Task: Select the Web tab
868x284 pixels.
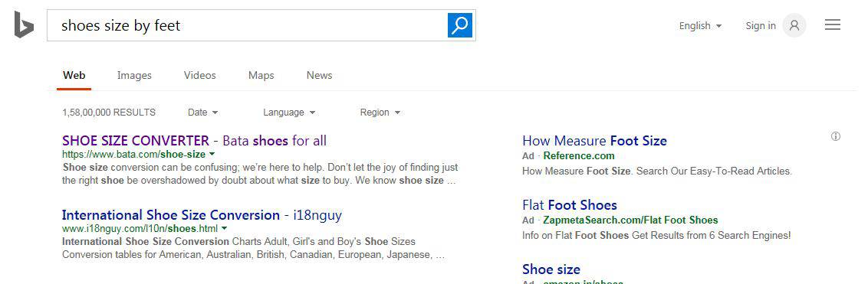Action: (74, 75)
